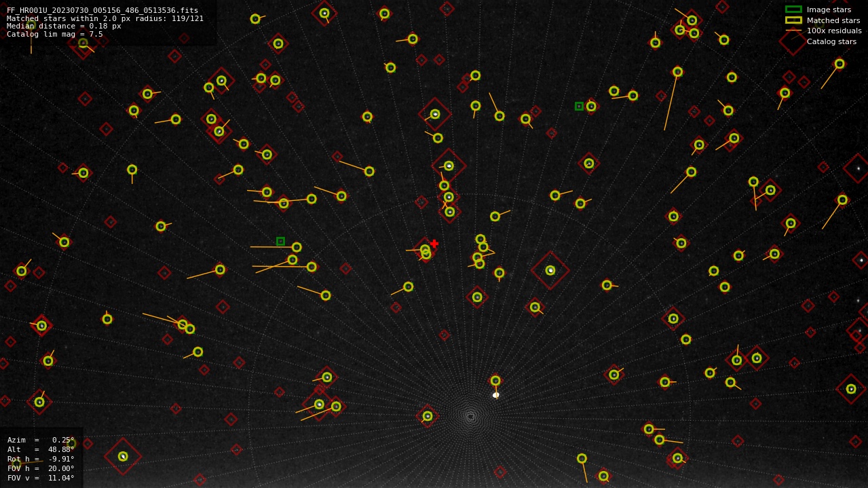Click the green unmatched star square in the upper sky area
The height and width of the screenshot is (488, 868).
579,106
